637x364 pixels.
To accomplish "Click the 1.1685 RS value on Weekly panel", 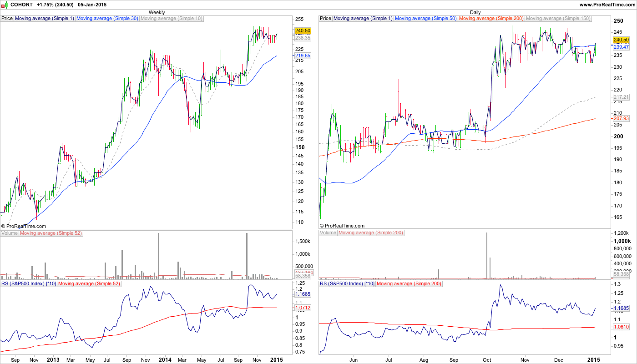I will (x=303, y=294).
